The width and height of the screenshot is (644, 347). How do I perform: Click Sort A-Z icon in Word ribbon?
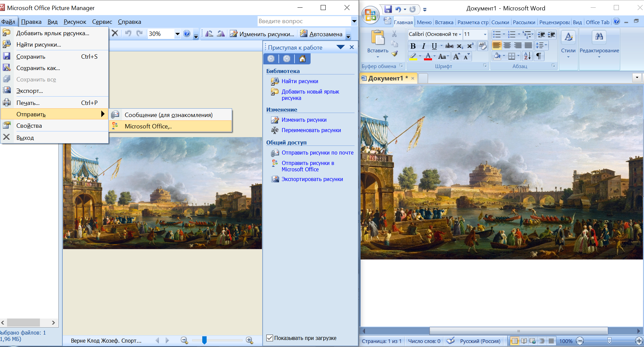527,56
